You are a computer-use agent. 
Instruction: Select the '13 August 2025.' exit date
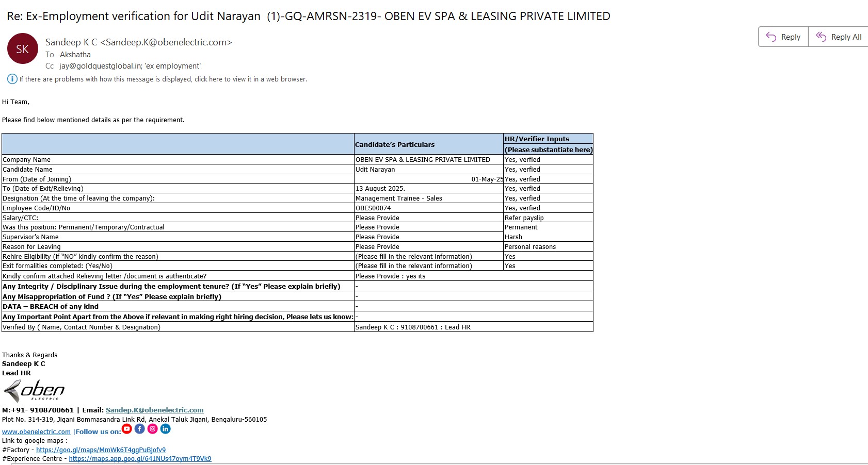(x=380, y=189)
